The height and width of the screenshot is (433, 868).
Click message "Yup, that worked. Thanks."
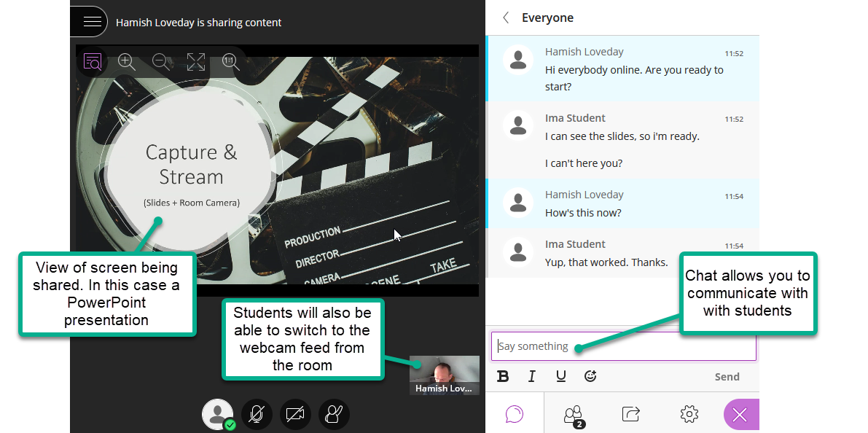click(606, 262)
